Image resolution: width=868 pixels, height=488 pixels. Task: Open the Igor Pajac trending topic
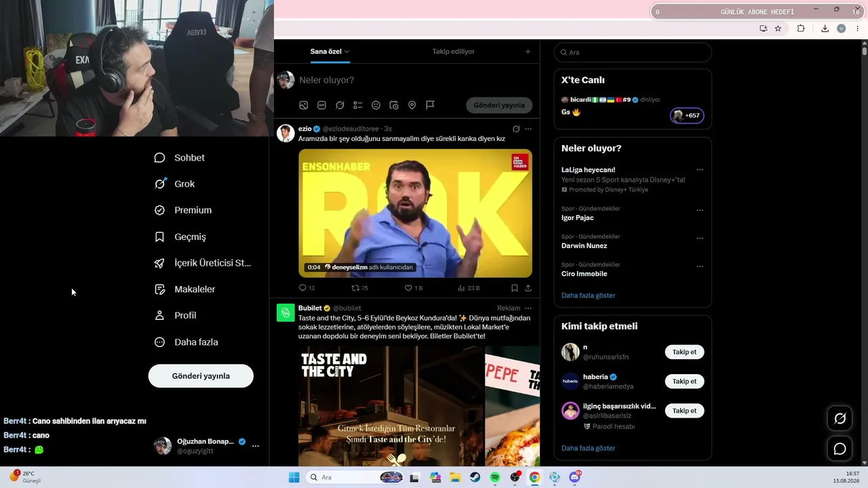578,218
